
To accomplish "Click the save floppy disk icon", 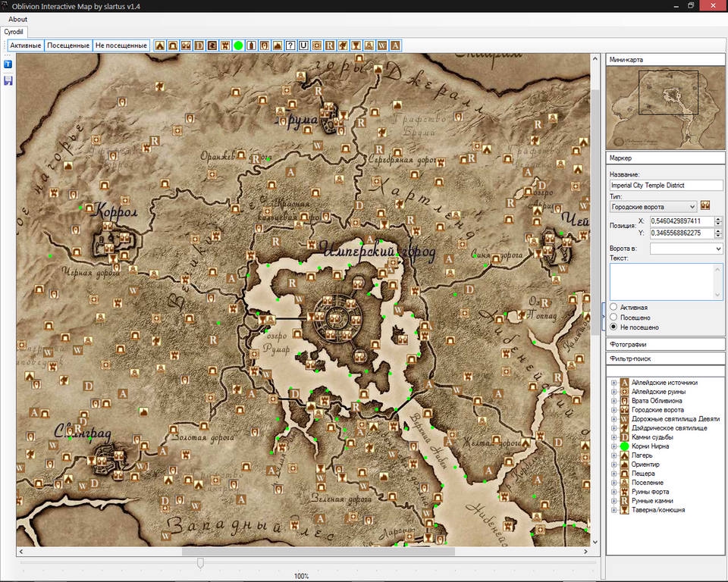I will coord(8,80).
